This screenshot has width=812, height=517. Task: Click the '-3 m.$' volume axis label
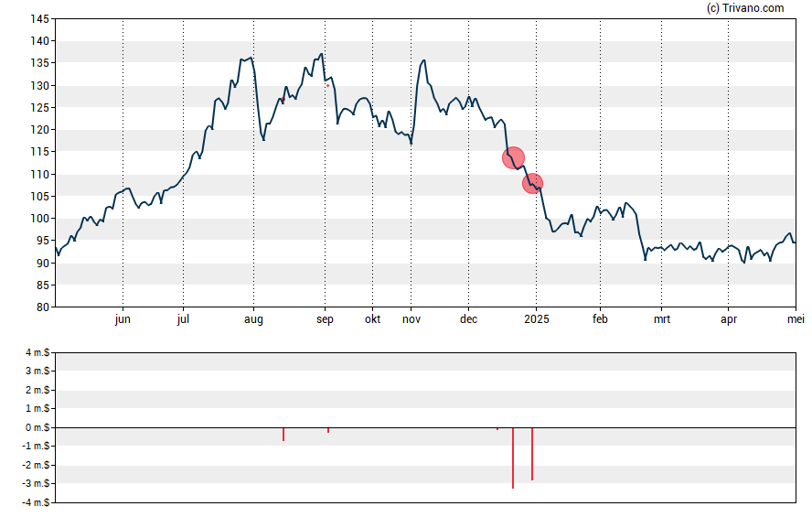tap(36, 484)
